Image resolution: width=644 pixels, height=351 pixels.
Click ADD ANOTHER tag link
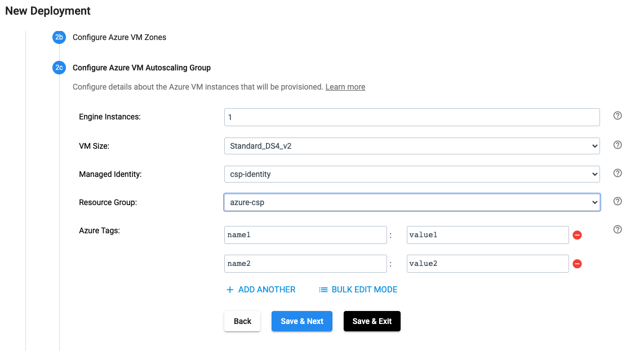[261, 290]
